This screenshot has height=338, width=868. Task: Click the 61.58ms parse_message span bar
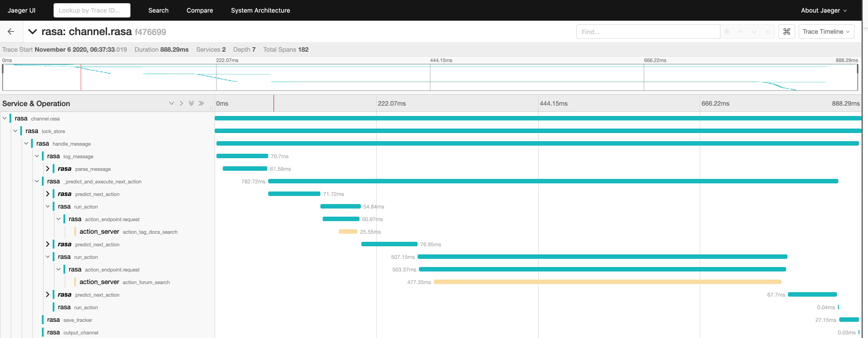point(245,169)
